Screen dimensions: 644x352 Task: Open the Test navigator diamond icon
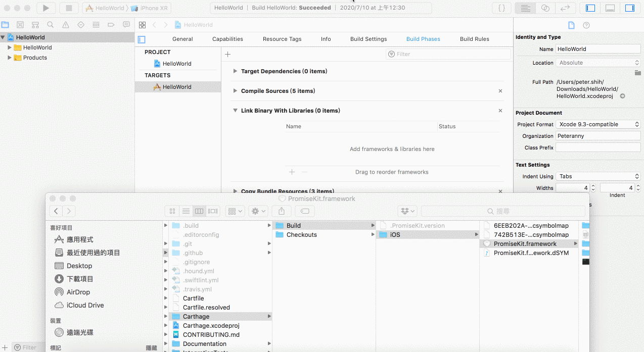pyautogui.click(x=81, y=25)
